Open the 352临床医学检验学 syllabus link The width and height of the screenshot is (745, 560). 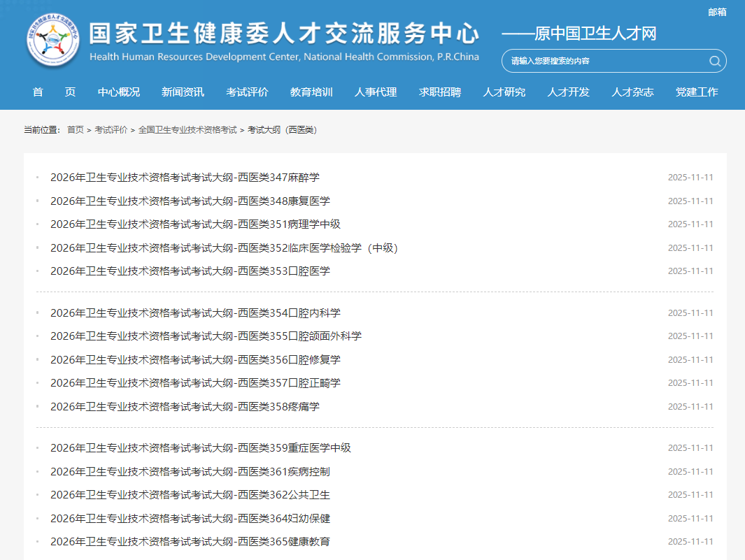click(224, 248)
